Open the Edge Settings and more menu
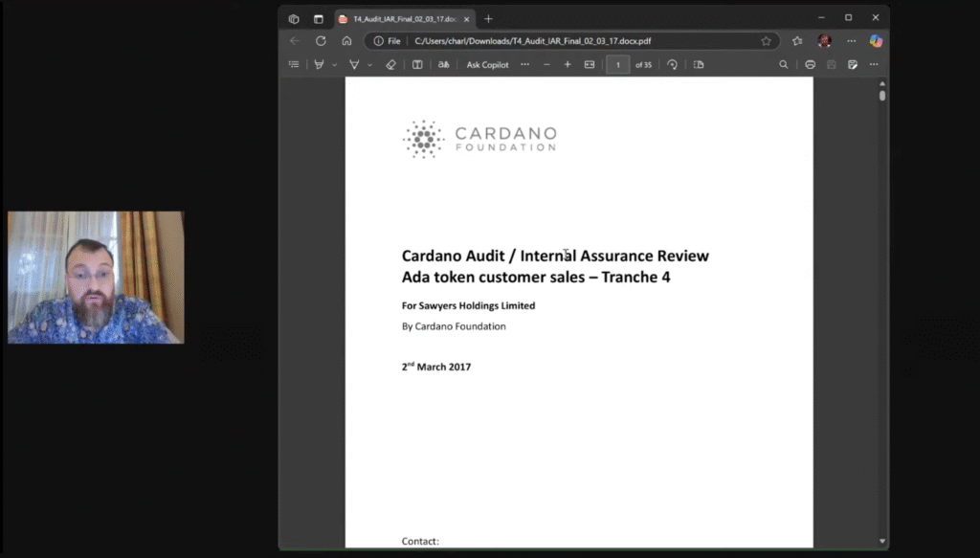The height and width of the screenshot is (558, 980). [x=851, y=41]
